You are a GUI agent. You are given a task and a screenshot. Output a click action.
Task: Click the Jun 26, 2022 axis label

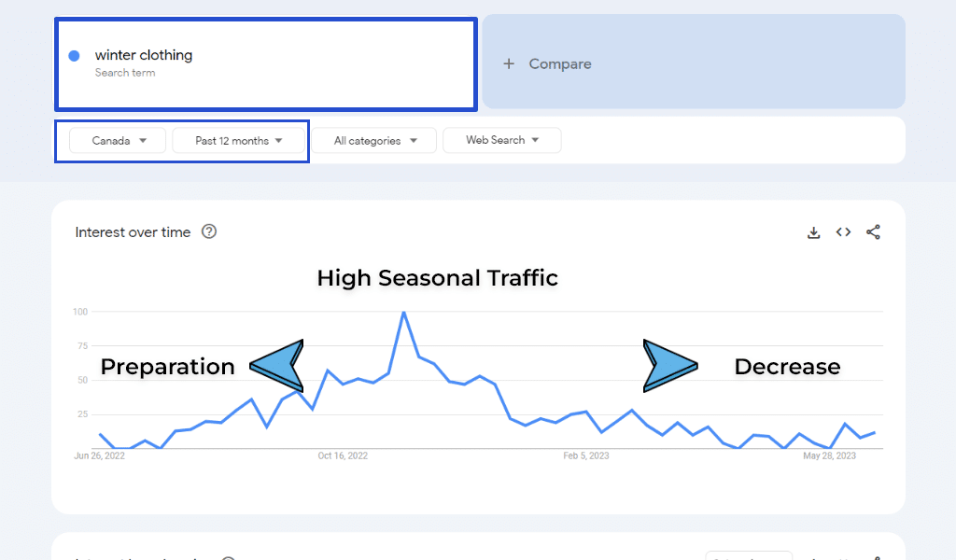click(99, 455)
